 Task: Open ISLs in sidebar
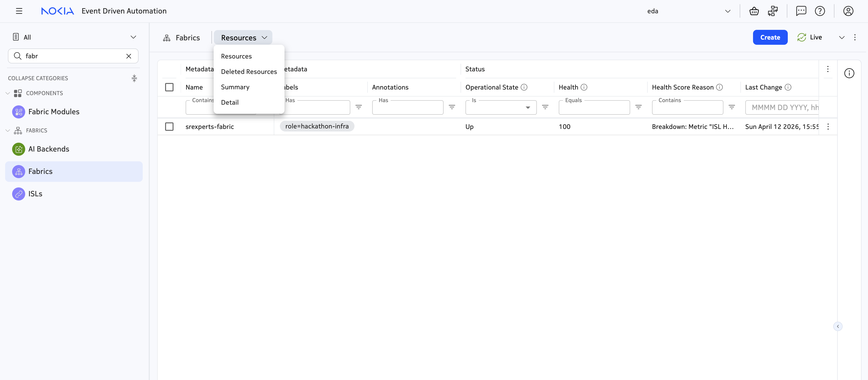click(74, 194)
